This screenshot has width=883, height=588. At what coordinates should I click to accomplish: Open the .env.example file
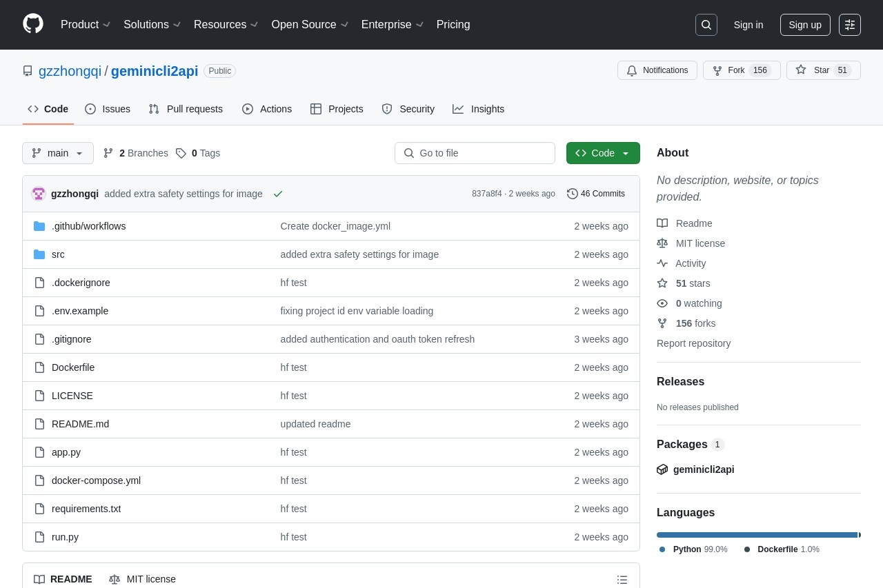pyautogui.click(x=80, y=311)
